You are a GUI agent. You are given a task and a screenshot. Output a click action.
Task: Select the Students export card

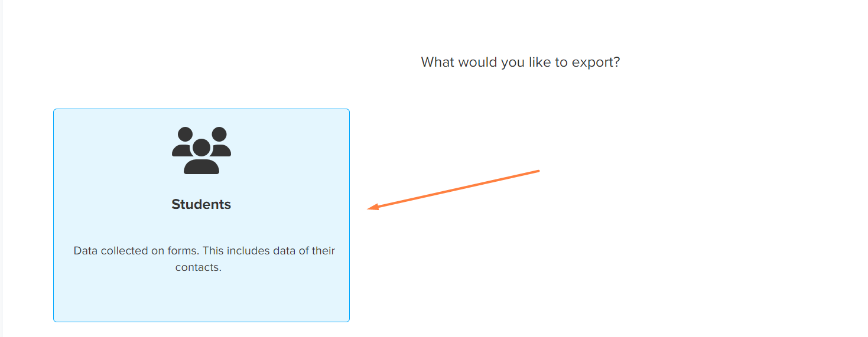tap(201, 215)
